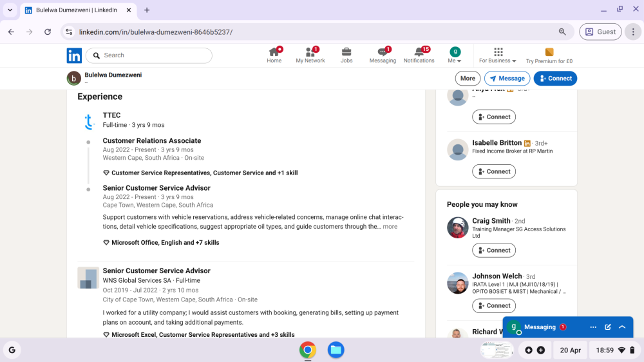644x362 pixels.
Task: Open Craig Smith's profile name
Action: pyautogui.click(x=491, y=221)
